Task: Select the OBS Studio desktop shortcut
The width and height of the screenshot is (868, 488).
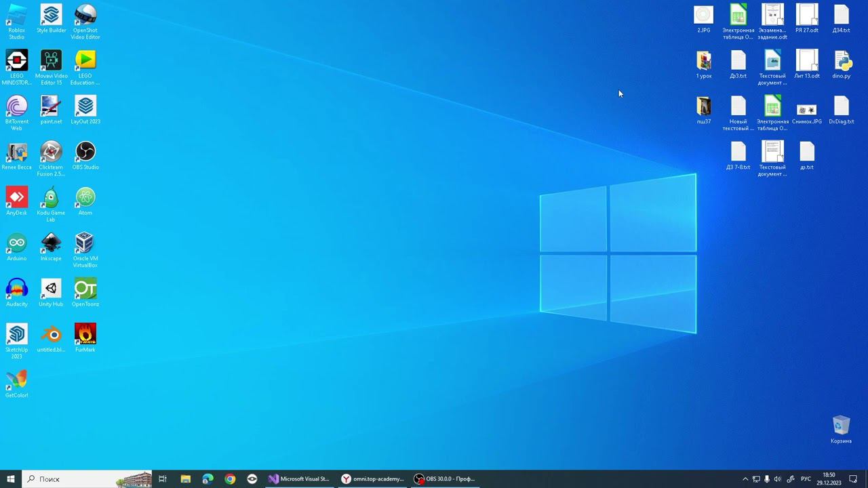Action: 85,155
